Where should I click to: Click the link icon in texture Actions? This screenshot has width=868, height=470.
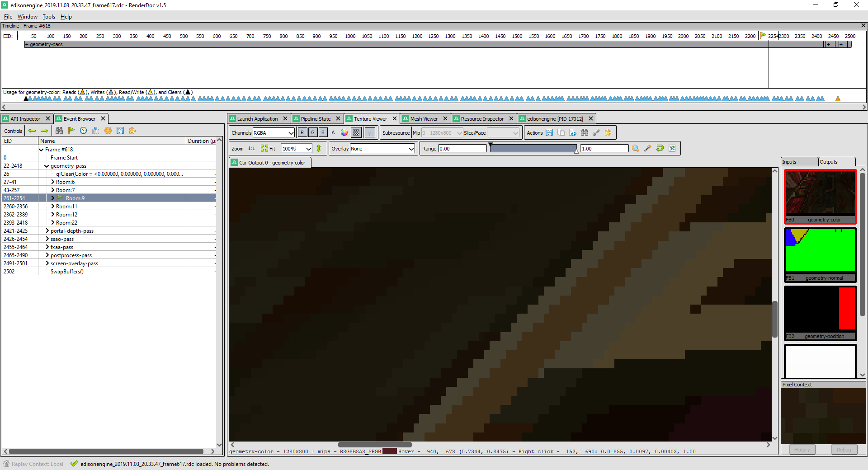click(596, 132)
